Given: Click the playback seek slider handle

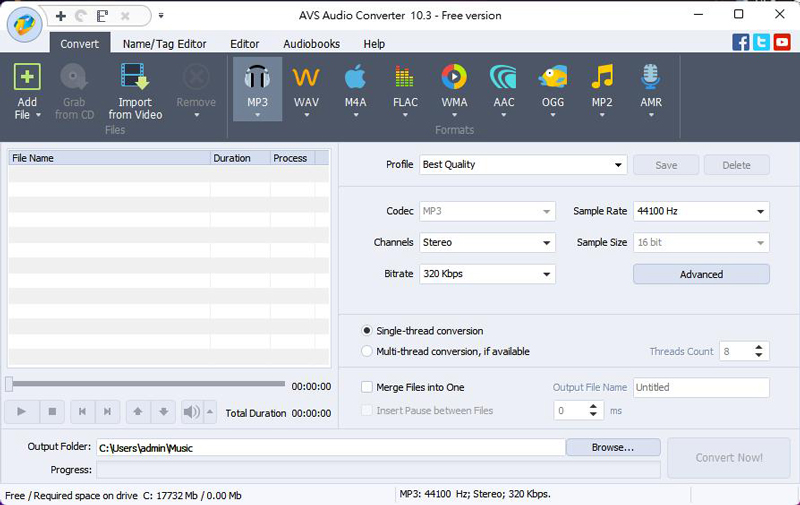Looking at the screenshot, I should point(9,384).
